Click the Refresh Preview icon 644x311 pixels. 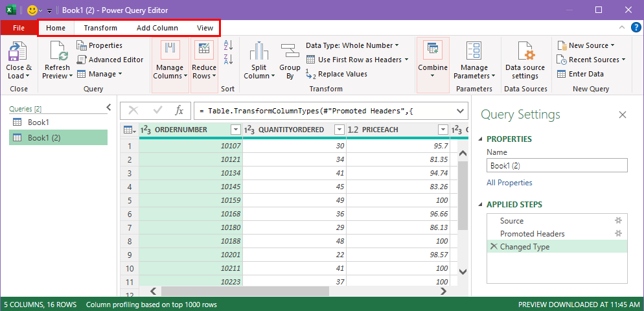[x=58, y=52]
